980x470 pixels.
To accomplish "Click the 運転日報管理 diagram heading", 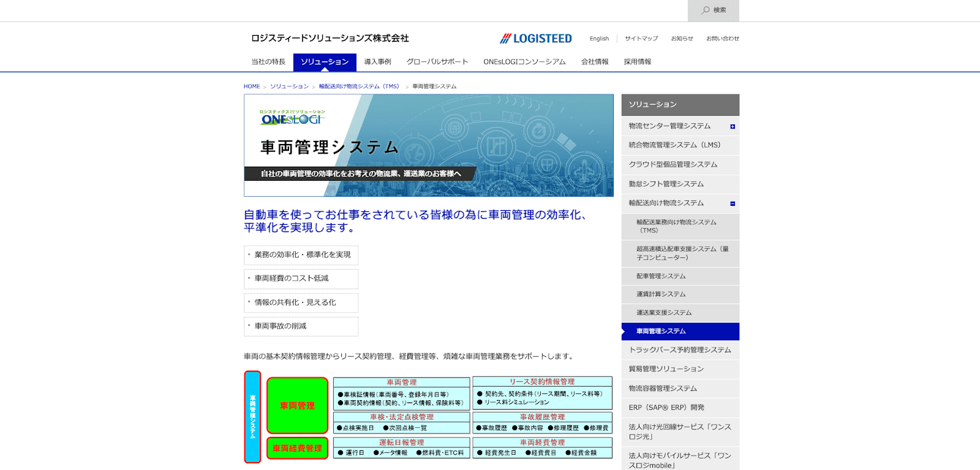I will (402, 442).
